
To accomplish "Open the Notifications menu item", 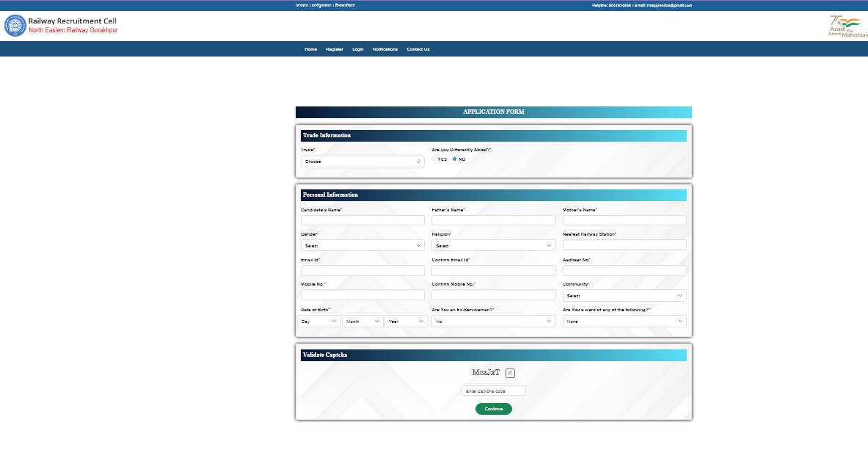I will (x=385, y=49).
